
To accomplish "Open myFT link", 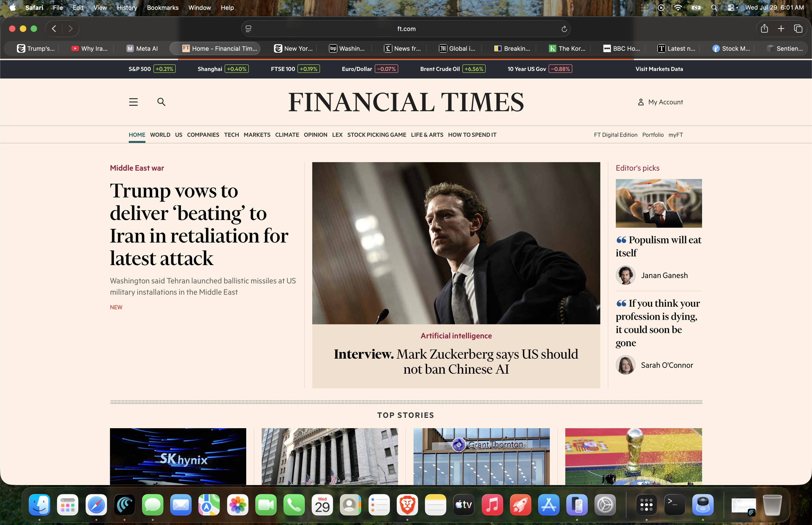I will [676, 134].
